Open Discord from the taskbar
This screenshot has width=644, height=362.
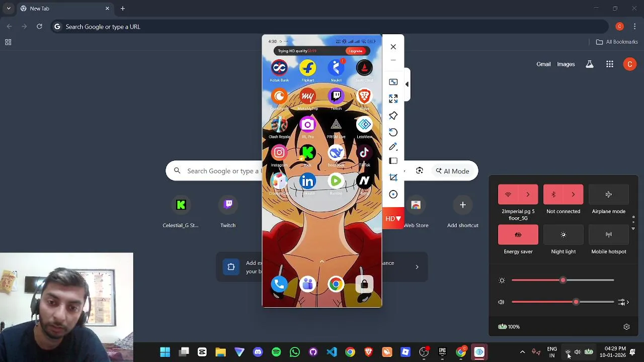[258, 352]
